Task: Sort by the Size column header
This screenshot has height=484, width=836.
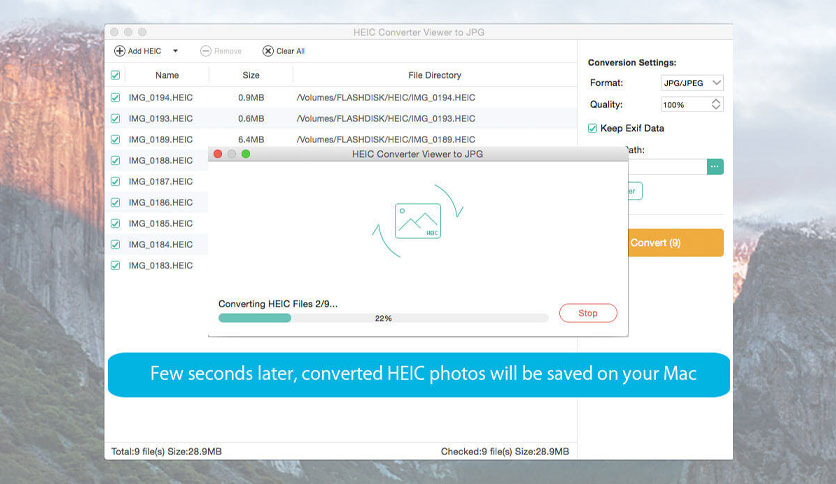Action: pyautogui.click(x=251, y=75)
